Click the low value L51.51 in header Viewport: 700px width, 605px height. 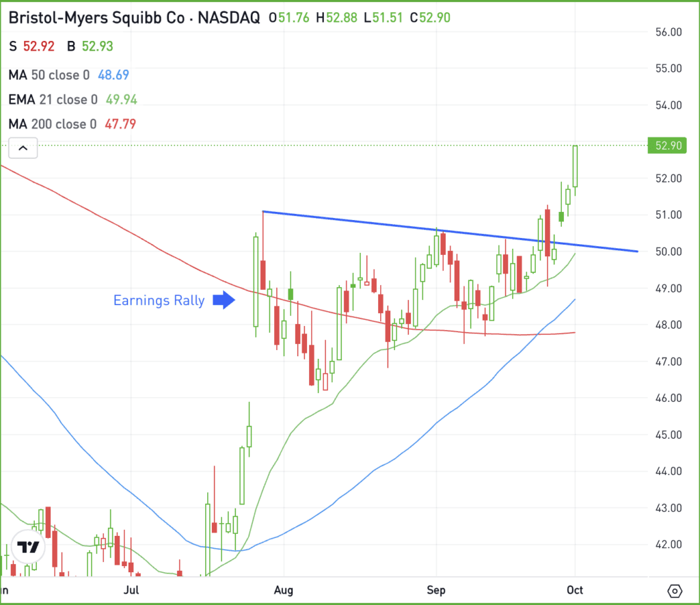[383, 18]
